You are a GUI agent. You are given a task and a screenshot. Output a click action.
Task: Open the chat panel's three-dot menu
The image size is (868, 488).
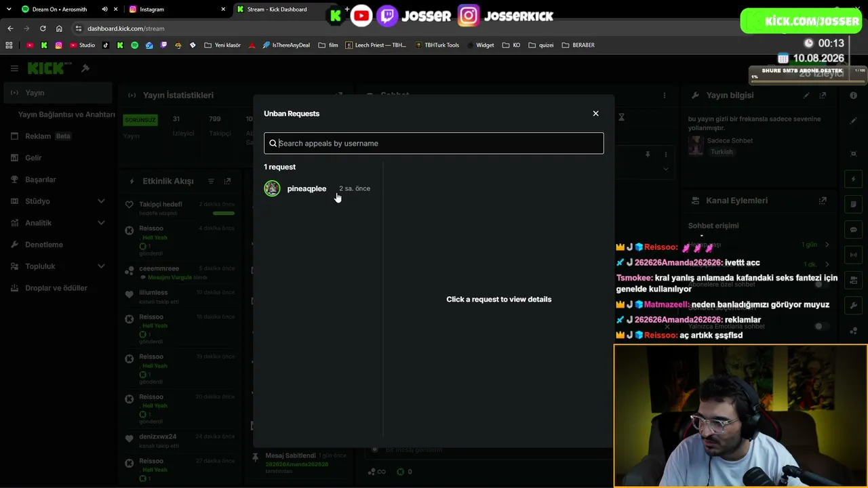tap(665, 96)
